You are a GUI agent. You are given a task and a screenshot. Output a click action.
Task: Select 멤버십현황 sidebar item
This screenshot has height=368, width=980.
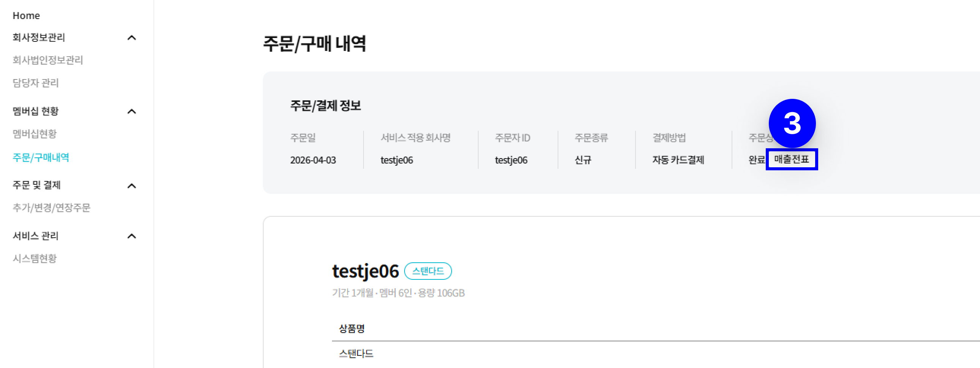[35, 134]
